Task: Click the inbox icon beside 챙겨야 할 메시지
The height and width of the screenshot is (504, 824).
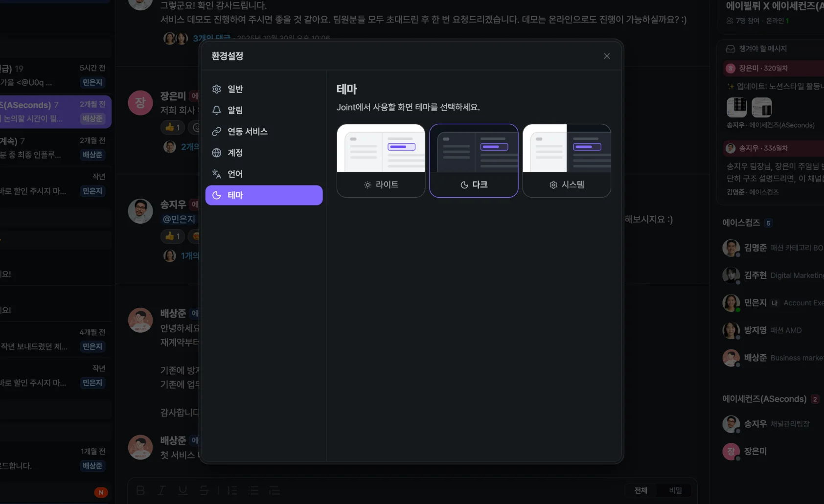Action: [731, 48]
